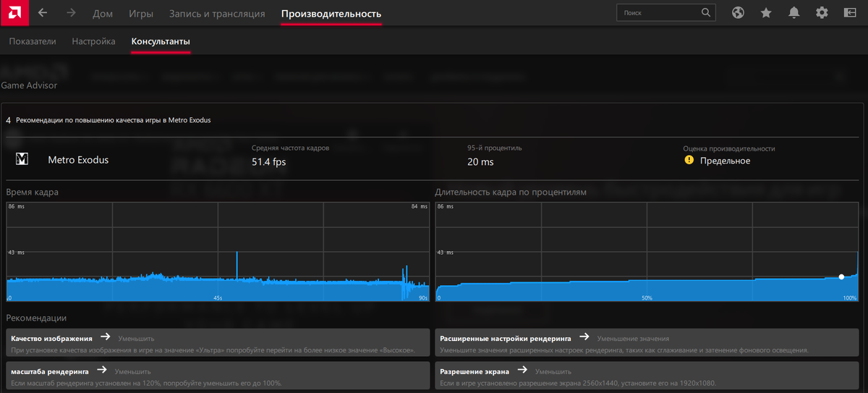
Task: Switch to Настройка subtab
Action: 93,41
